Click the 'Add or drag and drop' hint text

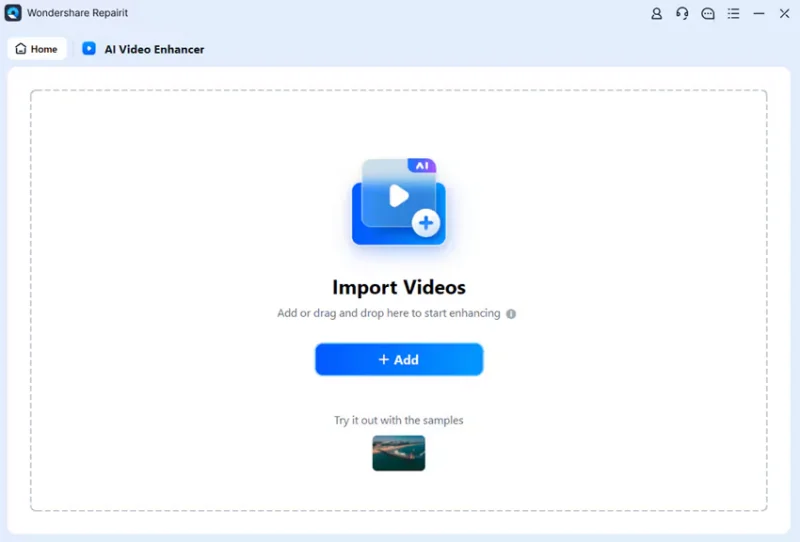[388, 314]
